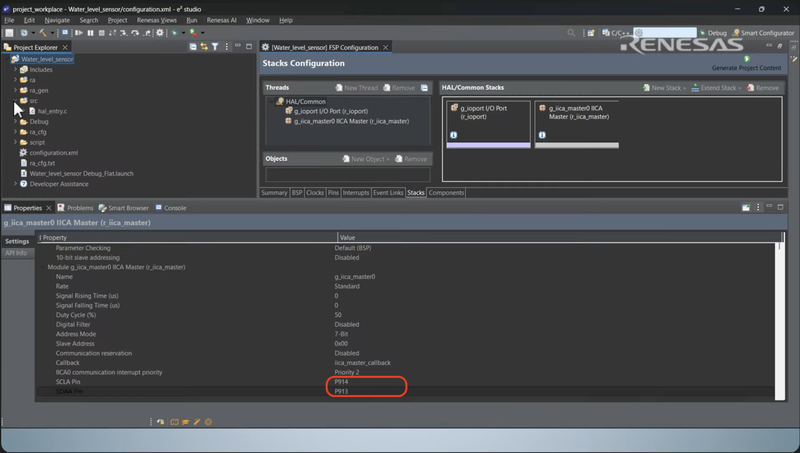Open dropdown arrow beside the Run icon

click(x=203, y=33)
